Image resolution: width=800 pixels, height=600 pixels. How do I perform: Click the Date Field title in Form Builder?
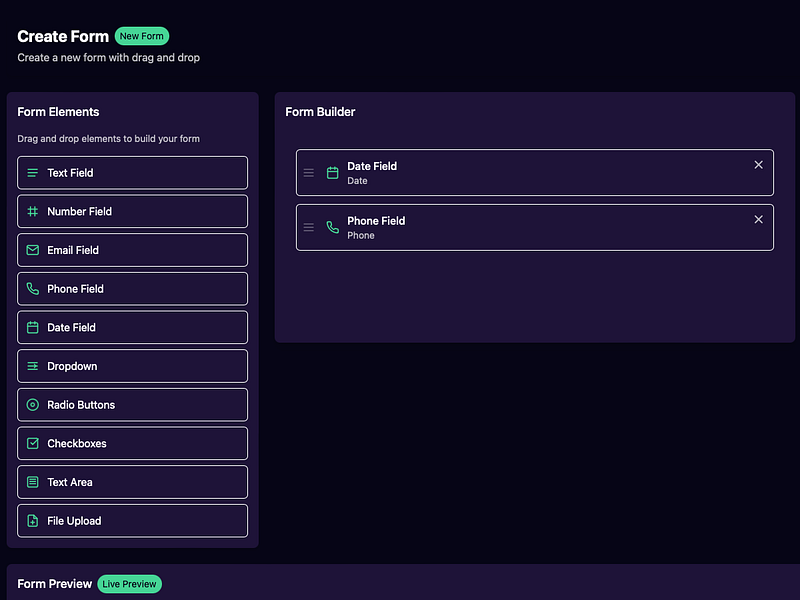372,166
